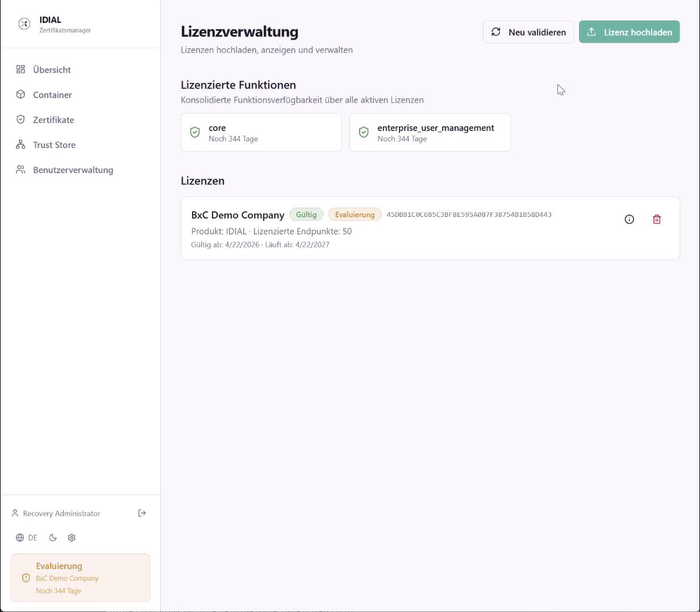Click the warning shield icon in Evaluierung banner
700x612 pixels.
pyautogui.click(x=26, y=578)
